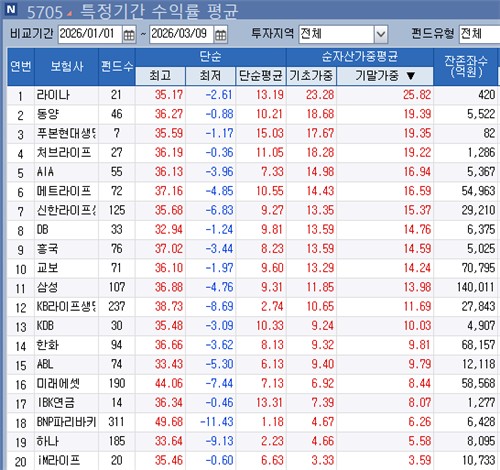
Task: Sort by 최고 column header
Action: coord(160,76)
